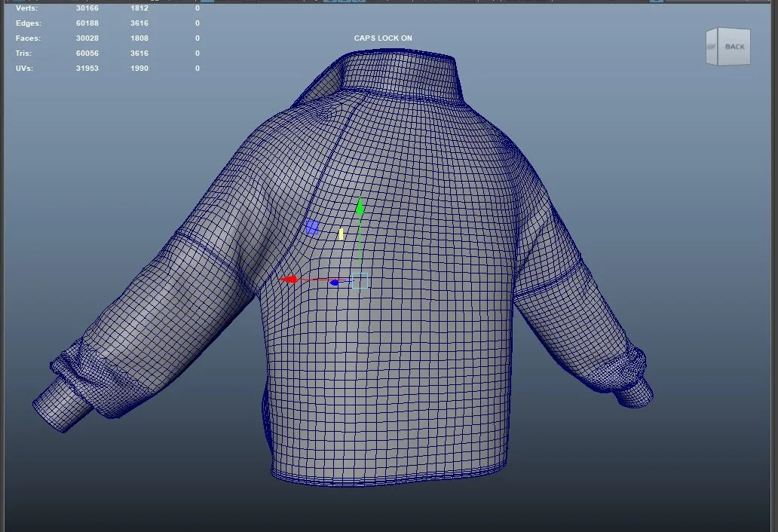The image size is (778, 532).
Task: Click the blue square plane handle on the jacket
Action: tap(312, 227)
